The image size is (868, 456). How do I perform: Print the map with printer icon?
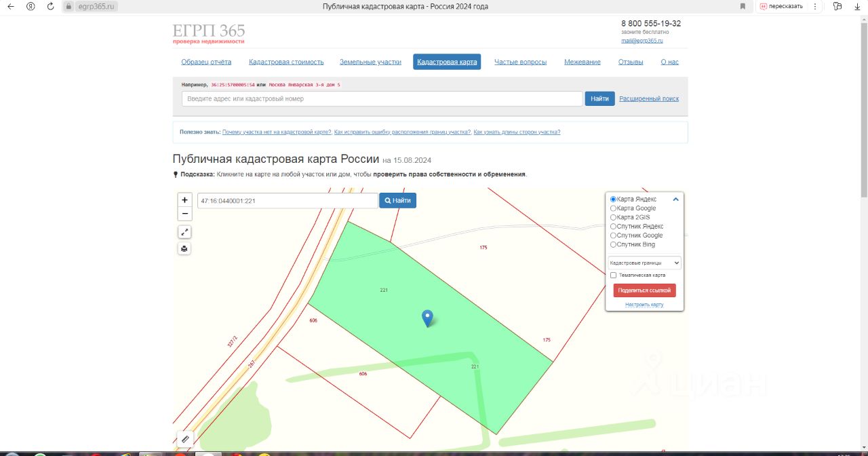click(x=184, y=248)
